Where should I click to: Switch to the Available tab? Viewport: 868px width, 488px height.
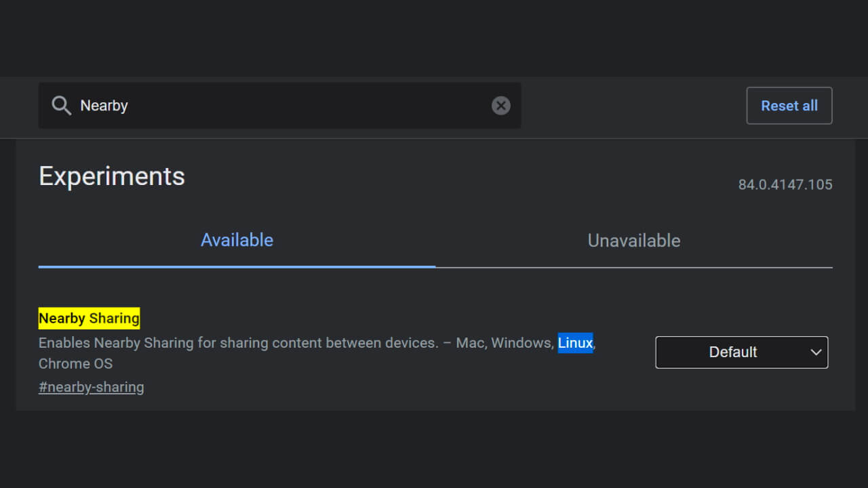click(237, 241)
